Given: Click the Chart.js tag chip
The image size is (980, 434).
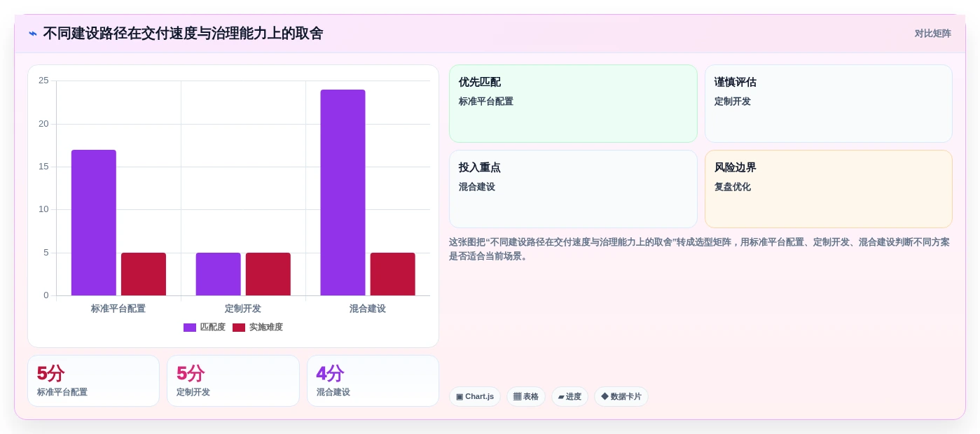Looking at the screenshot, I should click(x=475, y=397).
